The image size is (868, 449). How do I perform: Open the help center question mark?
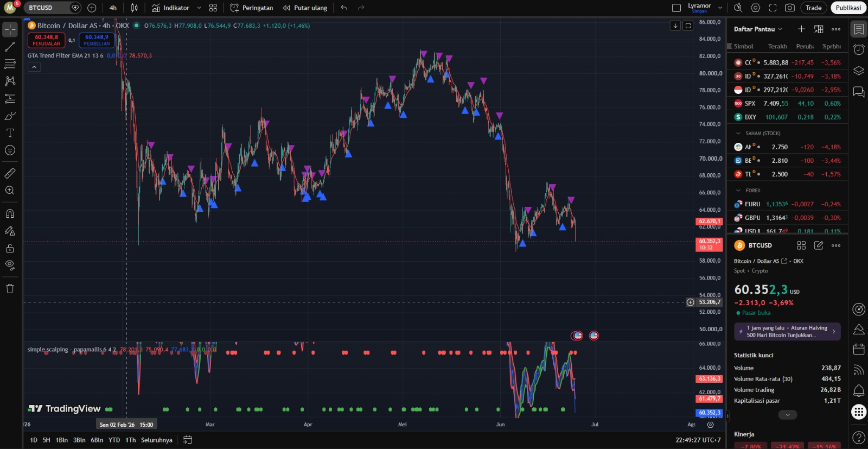859,437
